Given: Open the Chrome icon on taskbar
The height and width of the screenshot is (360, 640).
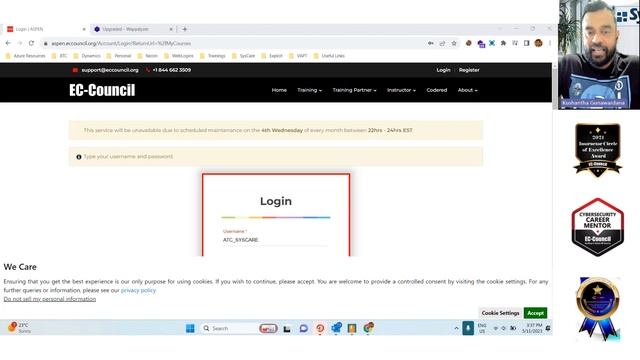Looking at the screenshot, I should coord(369,328).
